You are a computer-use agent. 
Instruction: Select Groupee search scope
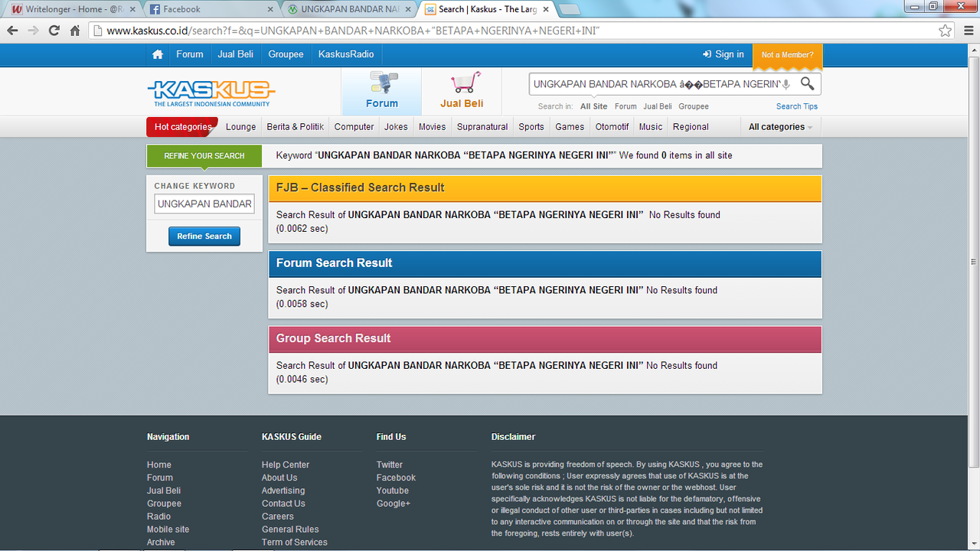(694, 106)
